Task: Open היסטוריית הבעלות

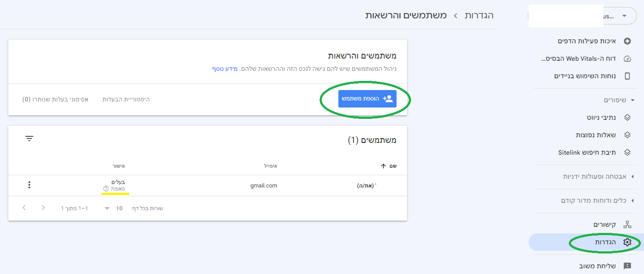Action: (x=126, y=100)
